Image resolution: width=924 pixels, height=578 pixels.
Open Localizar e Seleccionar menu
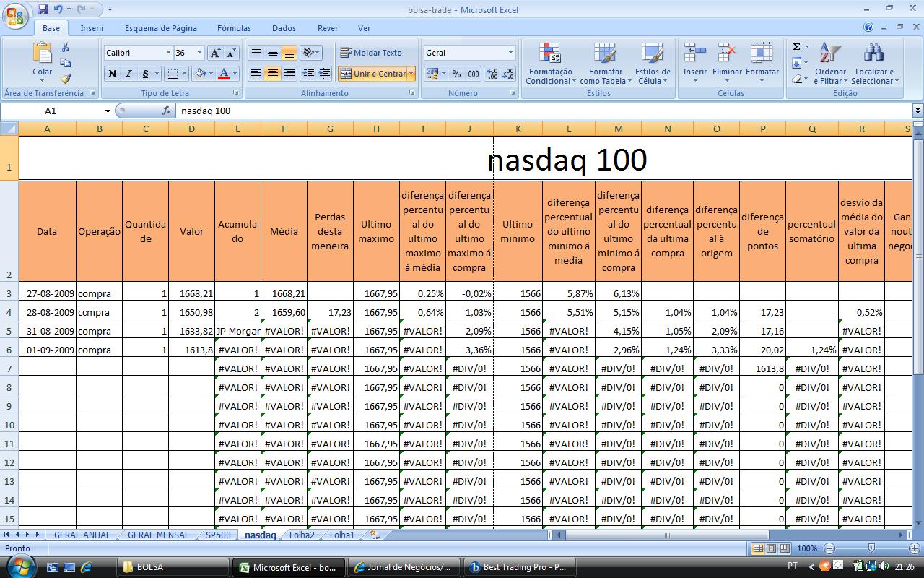click(874, 63)
